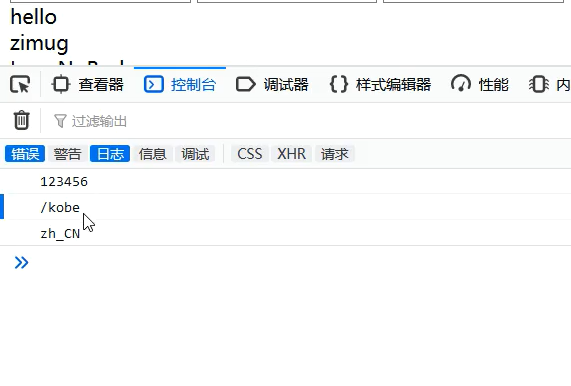Image resolution: width=571 pixels, height=386 pixels.
Task: Toggle the 警告 warnings filter
Action: coord(67,154)
